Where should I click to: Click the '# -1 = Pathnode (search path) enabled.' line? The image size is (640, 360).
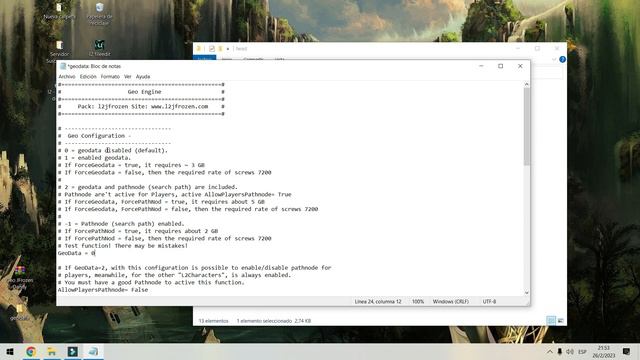[x=121, y=224]
